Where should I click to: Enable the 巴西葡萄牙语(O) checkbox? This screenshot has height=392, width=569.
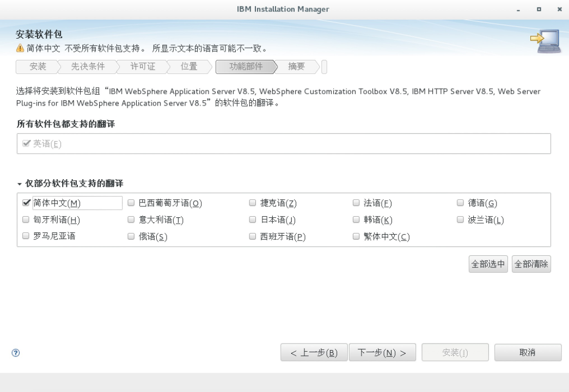(x=131, y=203)
